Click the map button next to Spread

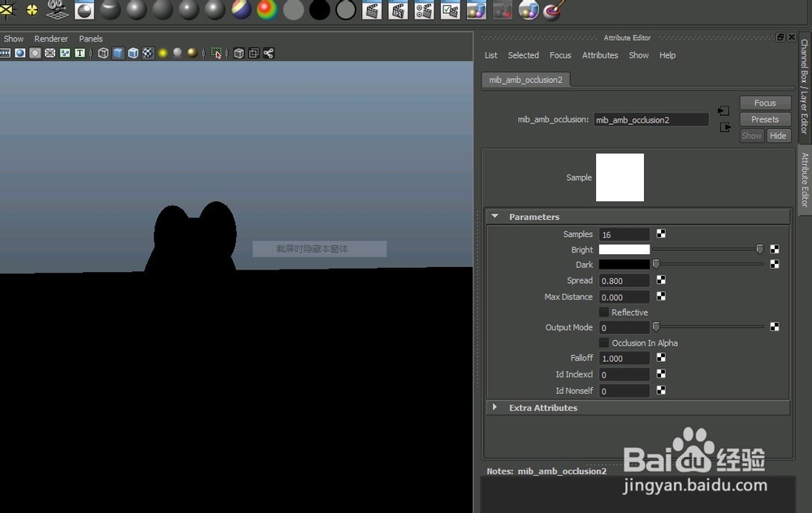click(661, 280)
